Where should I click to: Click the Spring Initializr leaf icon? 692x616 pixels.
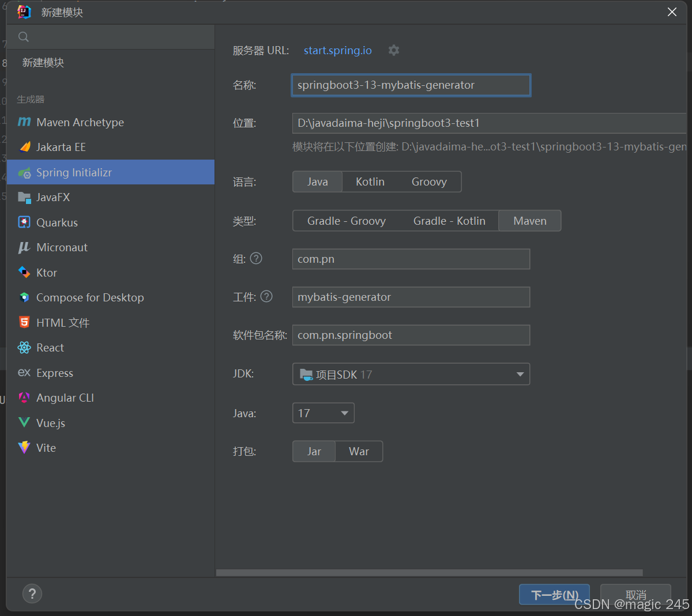(24, 172)
